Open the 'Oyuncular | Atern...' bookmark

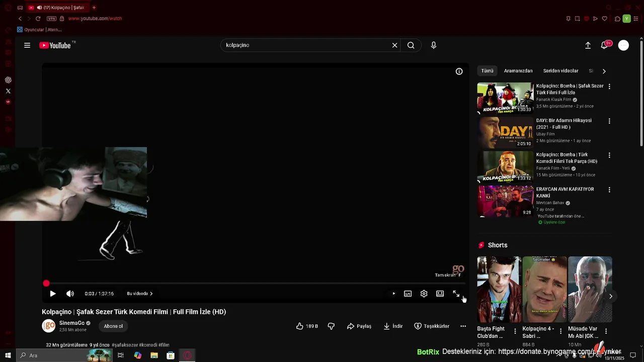tap(39, 30)
